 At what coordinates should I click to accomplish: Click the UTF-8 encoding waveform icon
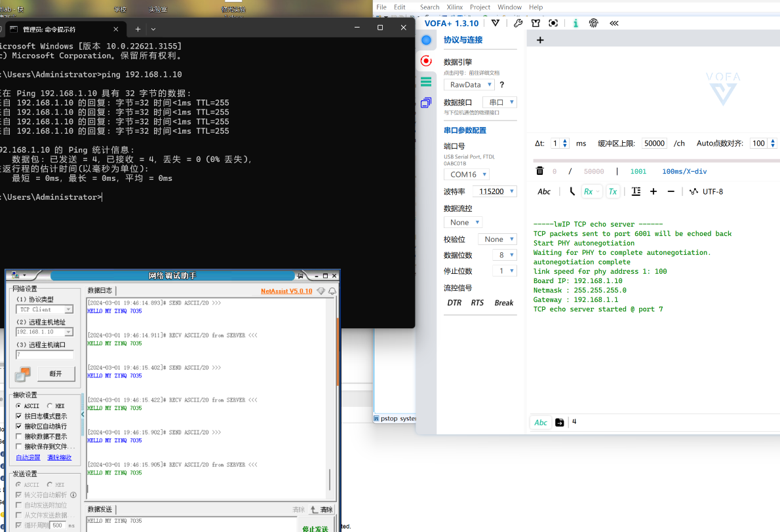coord(693,191)
